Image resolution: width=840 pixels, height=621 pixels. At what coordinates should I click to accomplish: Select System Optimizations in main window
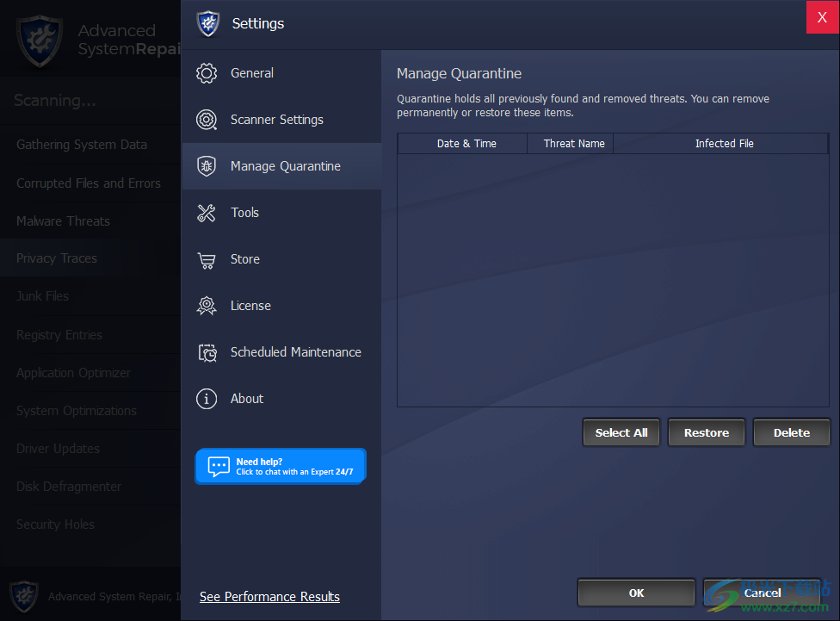click(90, 411)
